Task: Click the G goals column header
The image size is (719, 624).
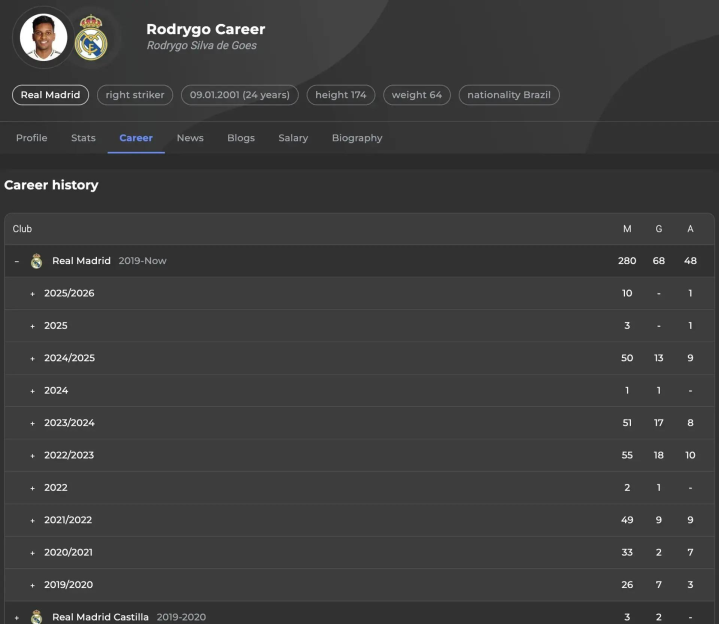Action: point(659,229)
